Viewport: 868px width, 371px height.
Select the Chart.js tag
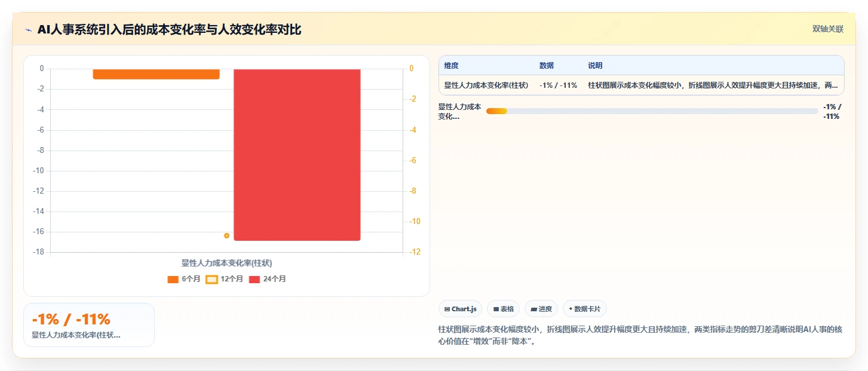coord(460,309)
